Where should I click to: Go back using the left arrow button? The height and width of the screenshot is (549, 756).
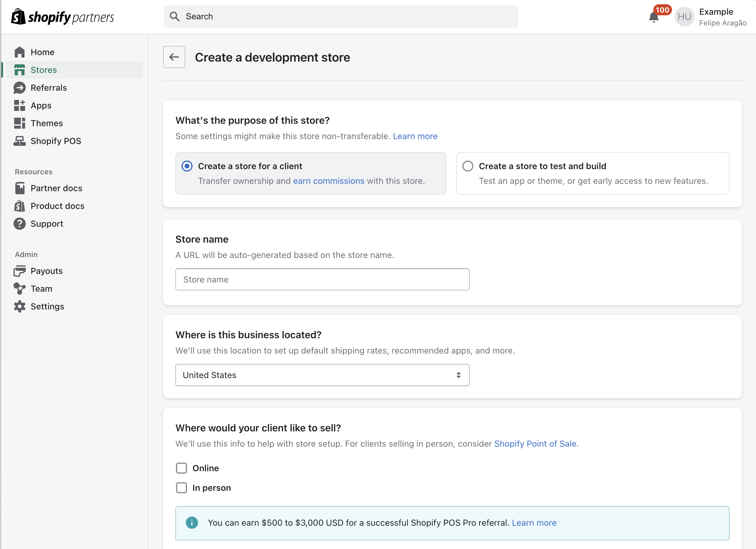(x=174, y=57)
